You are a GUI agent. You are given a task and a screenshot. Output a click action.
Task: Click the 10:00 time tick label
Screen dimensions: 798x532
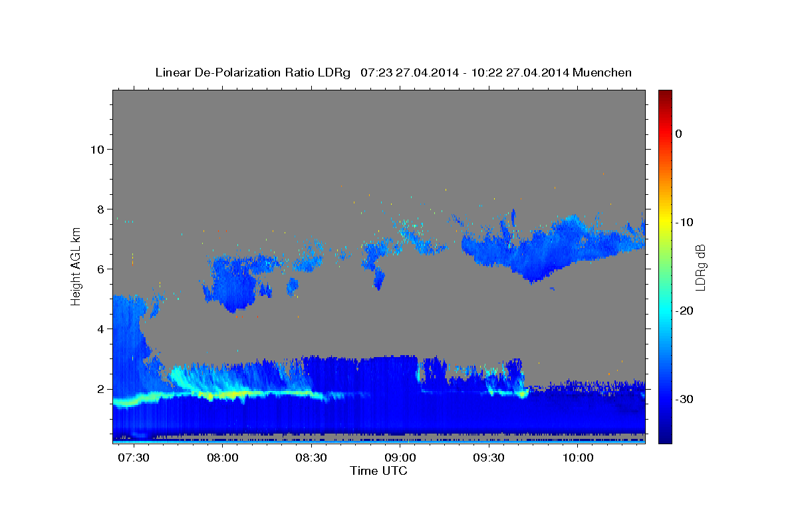pyautogui.click(x=578, y=458)
